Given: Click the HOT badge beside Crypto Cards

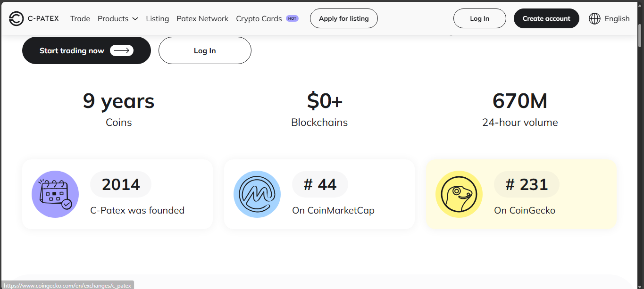Looking at the screenshot, I should coord(292,18).
